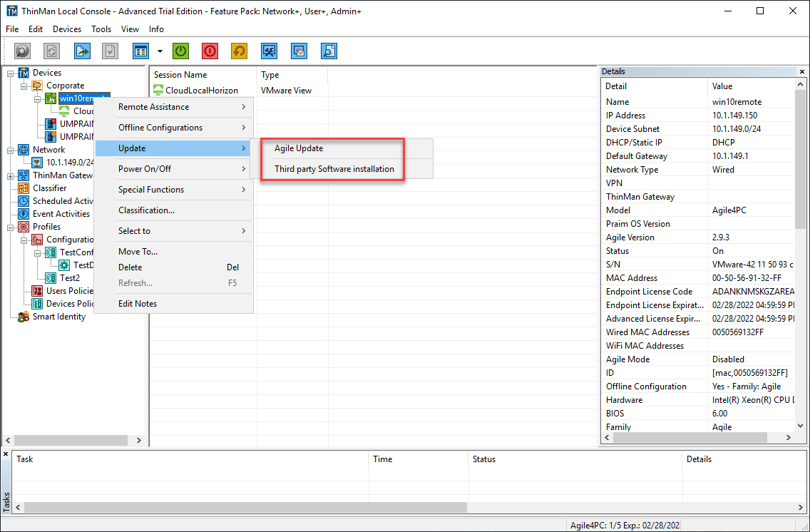Choose Agile Update from the submenu
This screenshot has height=532, width=810.
tap(342, 148)
